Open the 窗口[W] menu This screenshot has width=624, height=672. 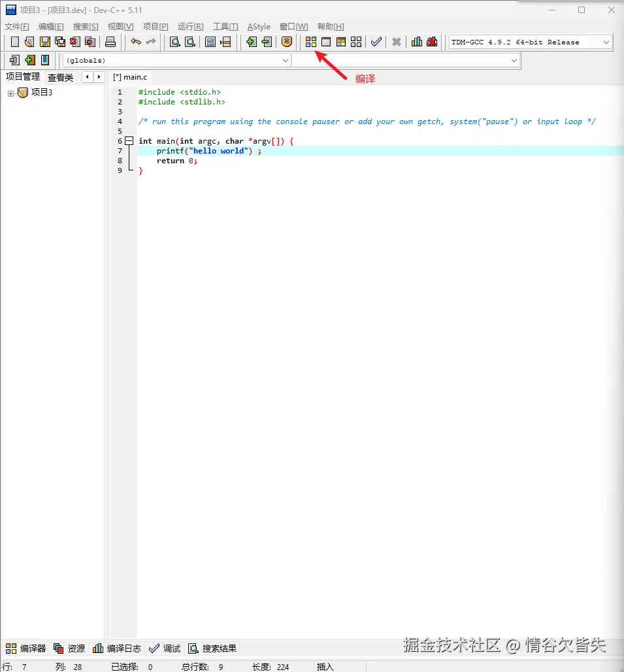(294, 27)
